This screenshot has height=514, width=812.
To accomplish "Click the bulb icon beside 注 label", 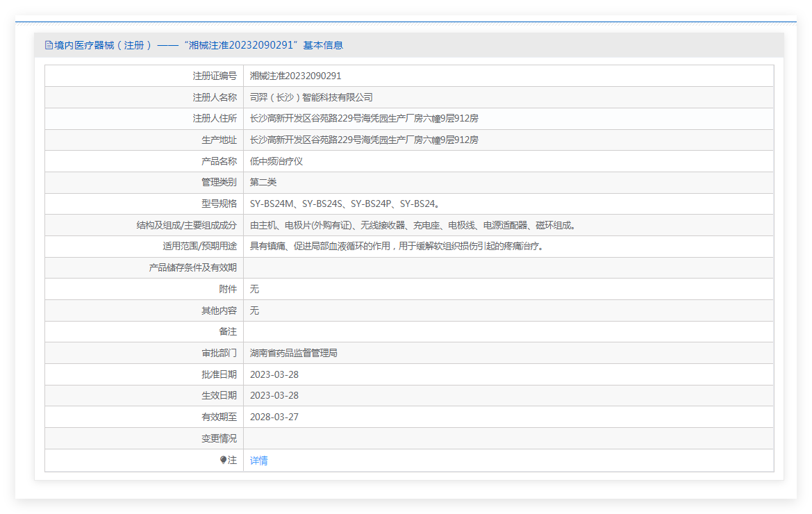I will (223, 460).
